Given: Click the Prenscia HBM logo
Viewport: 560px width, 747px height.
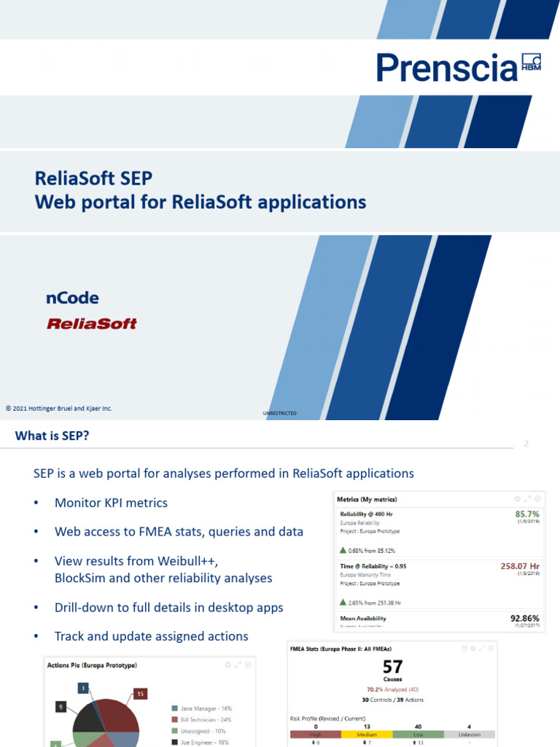Looking at the screenshot, I should pos(459,67).
